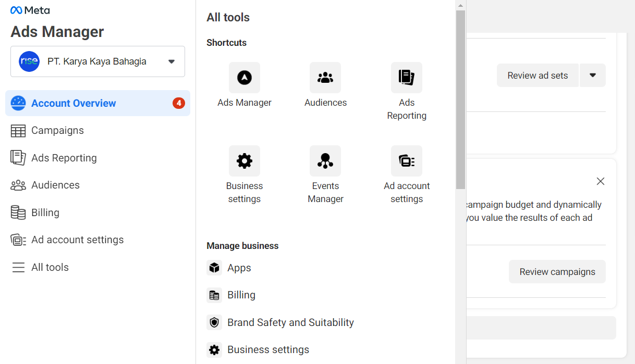Click the Billing icon under Manage business
This screenshot has width=635, height=364.
click(x=214, y=295)
